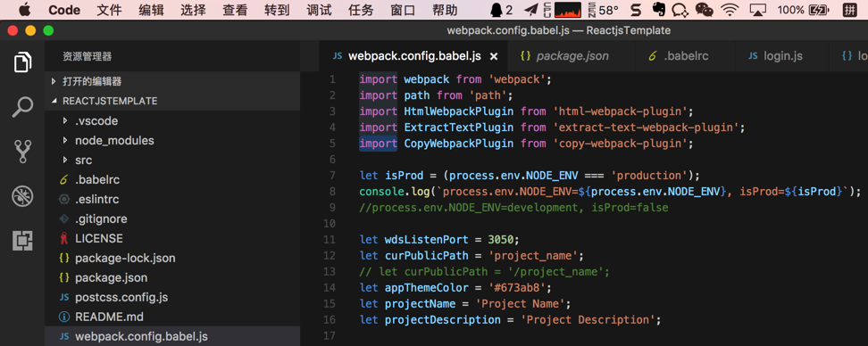Open the 编辑 menu
Image resolution: width=868 pixels, height=346 pixels.
(x=151, y=10)
